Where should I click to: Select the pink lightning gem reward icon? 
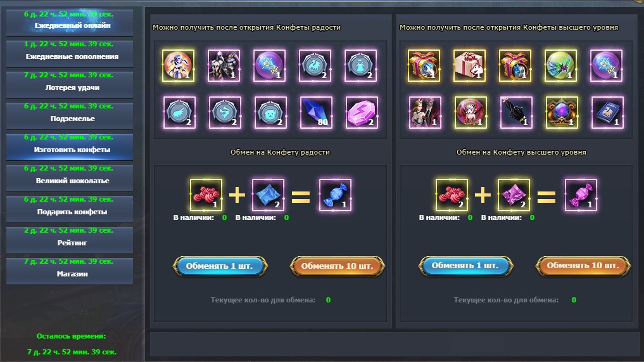point(362,112)
